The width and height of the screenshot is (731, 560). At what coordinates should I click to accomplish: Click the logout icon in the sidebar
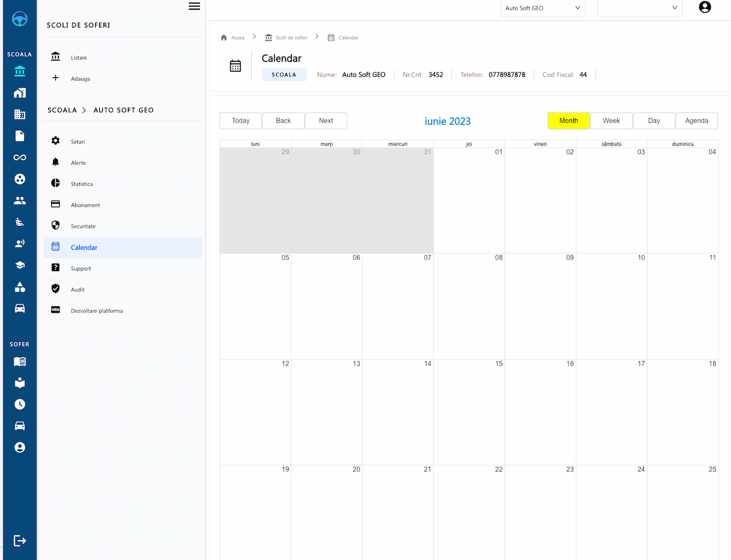(19, 541)
